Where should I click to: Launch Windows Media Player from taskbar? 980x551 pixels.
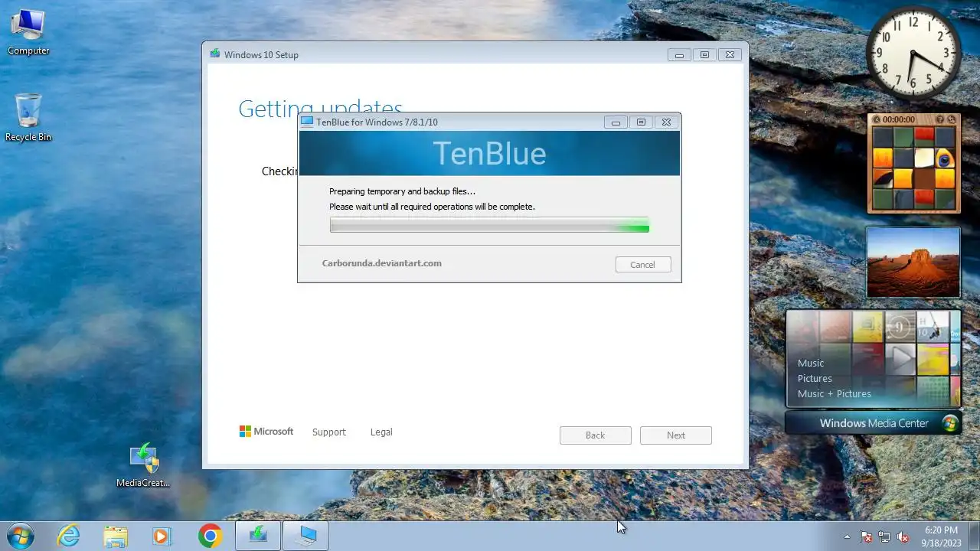(x=162, y=536)
